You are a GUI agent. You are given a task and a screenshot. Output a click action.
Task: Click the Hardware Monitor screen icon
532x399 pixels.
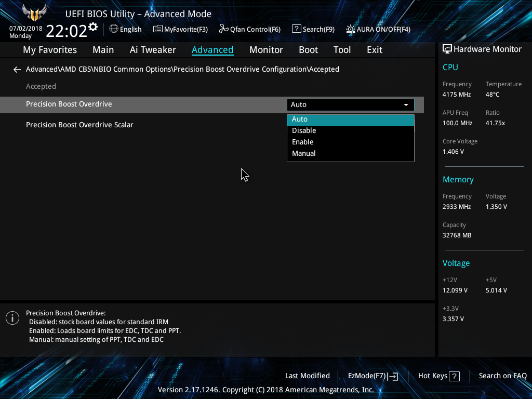(447, 49)
